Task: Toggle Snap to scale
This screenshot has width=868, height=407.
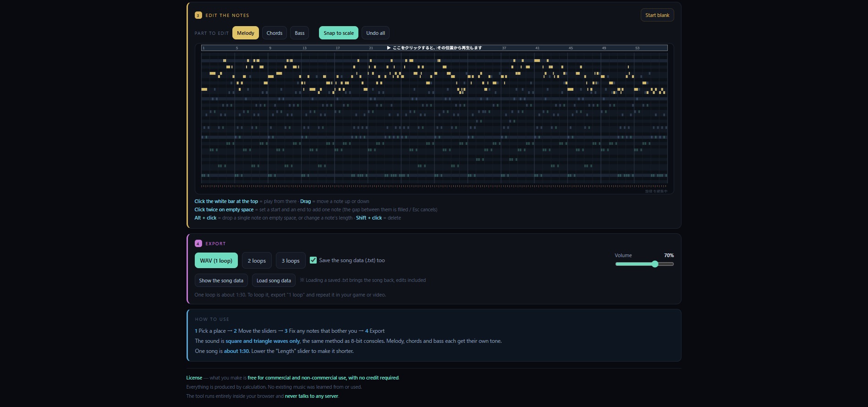Action: point(339,33)
